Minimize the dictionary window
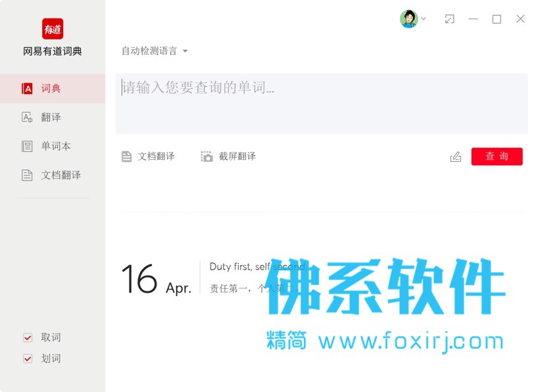Viewport: 538px width, 392px height. point(474,19)
